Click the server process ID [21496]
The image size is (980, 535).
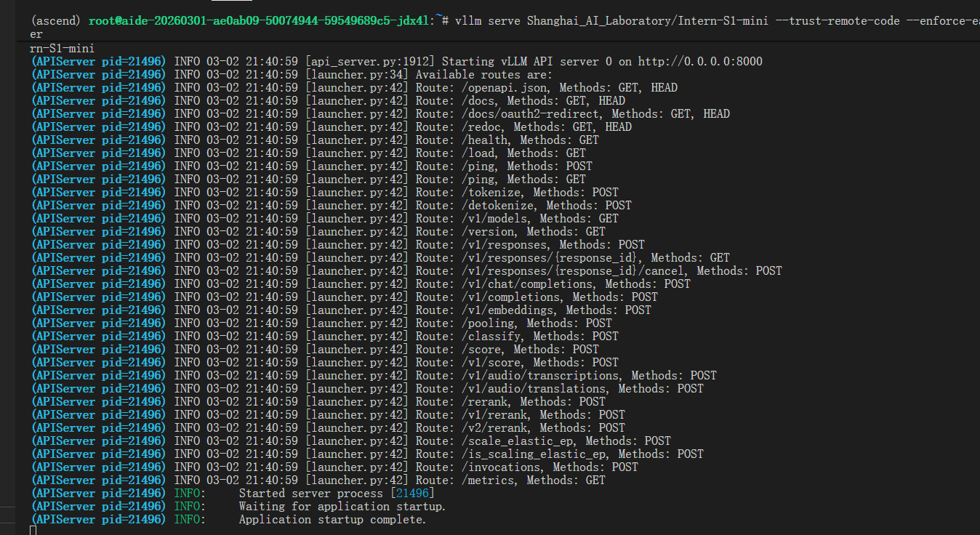pyautogui.click(x=412, y=493)
